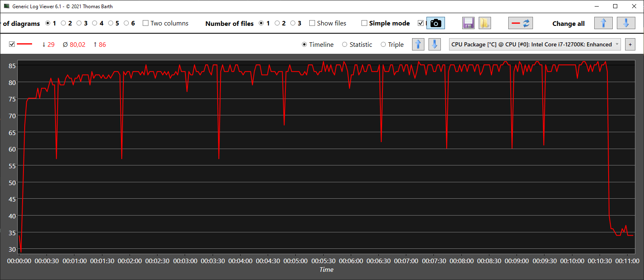This screenshot has width=644, height=280.
Task: Set number of files to 2
Action: pos(277,23)
